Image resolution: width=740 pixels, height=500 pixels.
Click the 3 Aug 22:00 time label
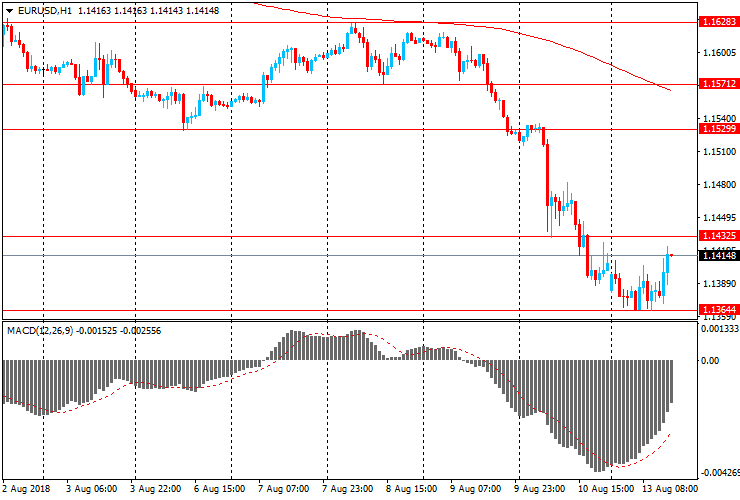(x=156, y=489)
